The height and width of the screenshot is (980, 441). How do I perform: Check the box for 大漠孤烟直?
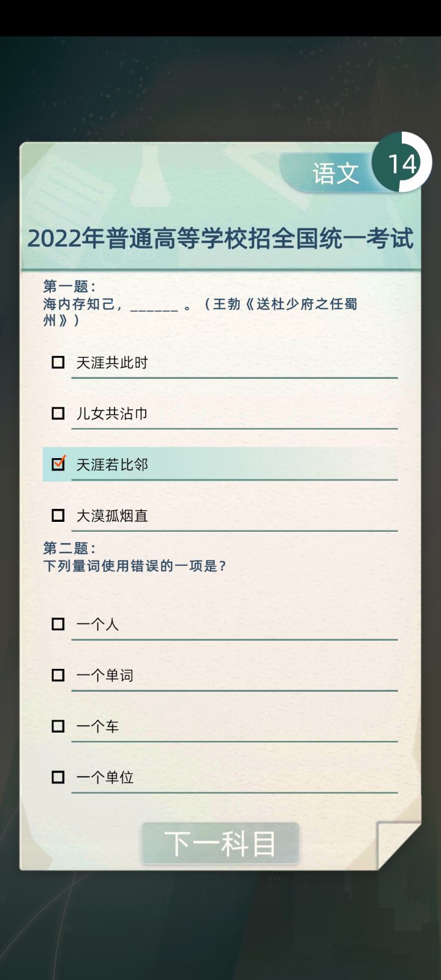(58, 515)
